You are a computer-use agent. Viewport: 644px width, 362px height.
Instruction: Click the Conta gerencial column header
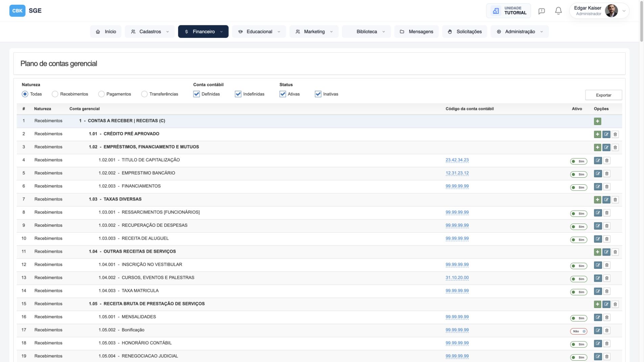tap(85, 109)
